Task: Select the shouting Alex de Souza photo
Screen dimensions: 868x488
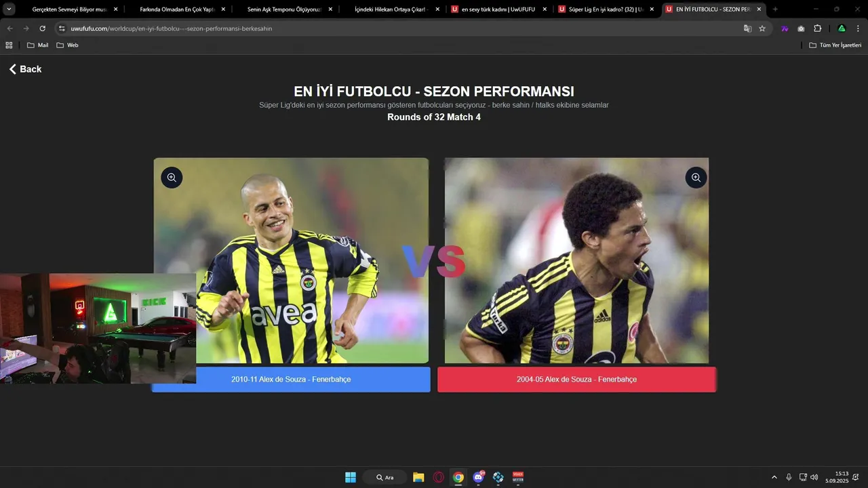Action: (576, 260)
